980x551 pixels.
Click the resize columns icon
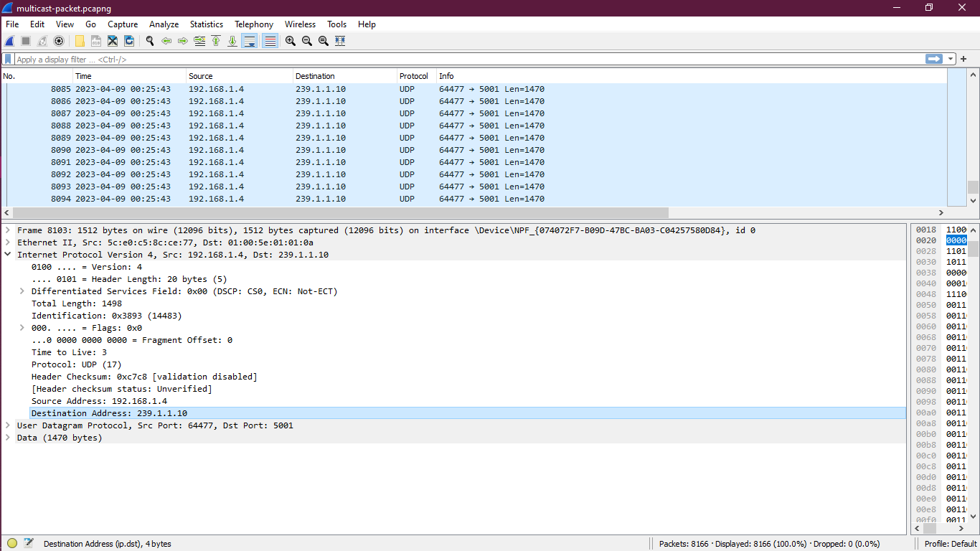click(340, 41)
